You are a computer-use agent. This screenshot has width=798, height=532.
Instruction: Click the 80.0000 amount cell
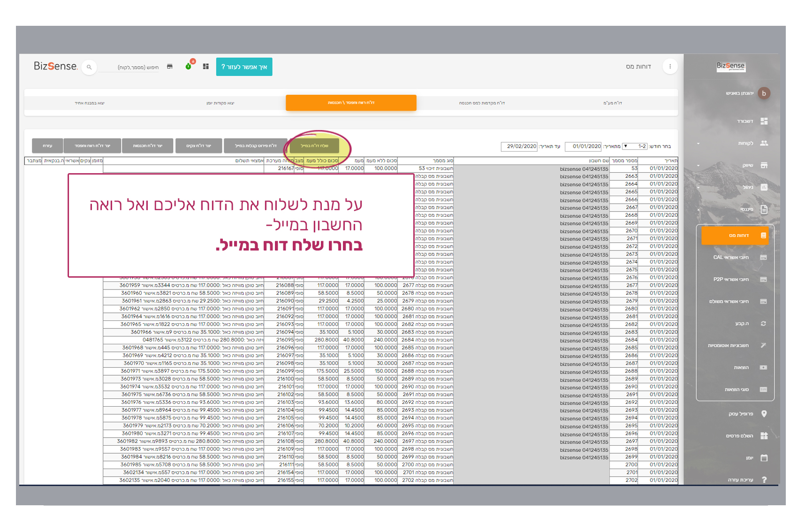point(381,403)
